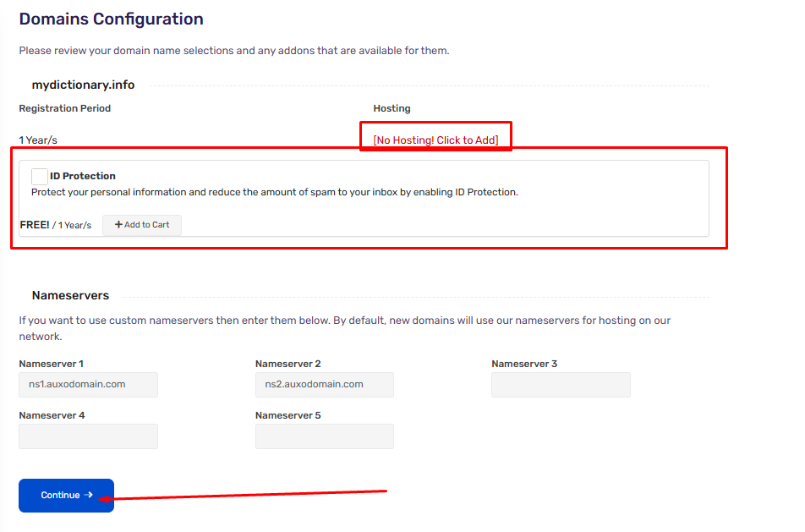Viewport: 805px width, 532px height.
Task: Focus the Nameserver 1 input field
Action: [x=88, y=385]
